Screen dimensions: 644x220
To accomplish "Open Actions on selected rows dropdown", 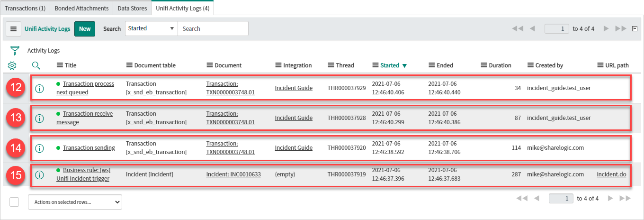I will tap(75, 202).
